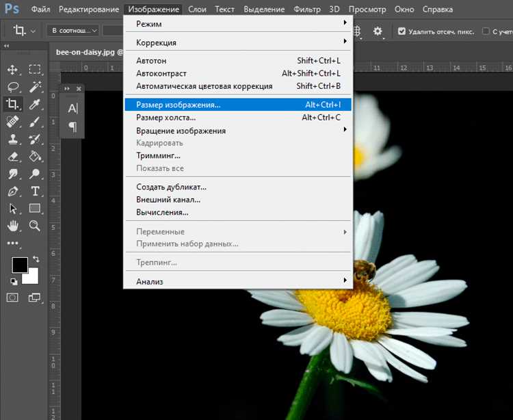Screen dimensions: 513x420
Task: Select the Clone Stamp tool
Action: click(13, 139)
